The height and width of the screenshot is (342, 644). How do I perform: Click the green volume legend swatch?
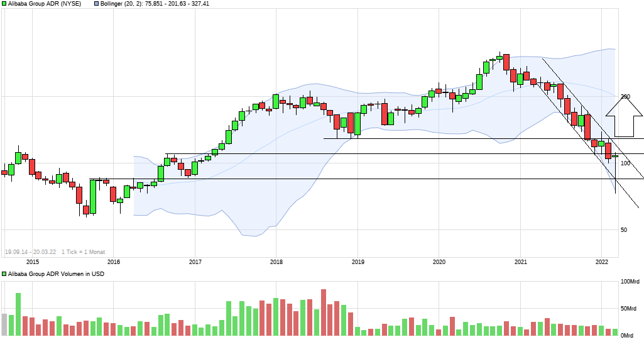click(x=4, y=274)
